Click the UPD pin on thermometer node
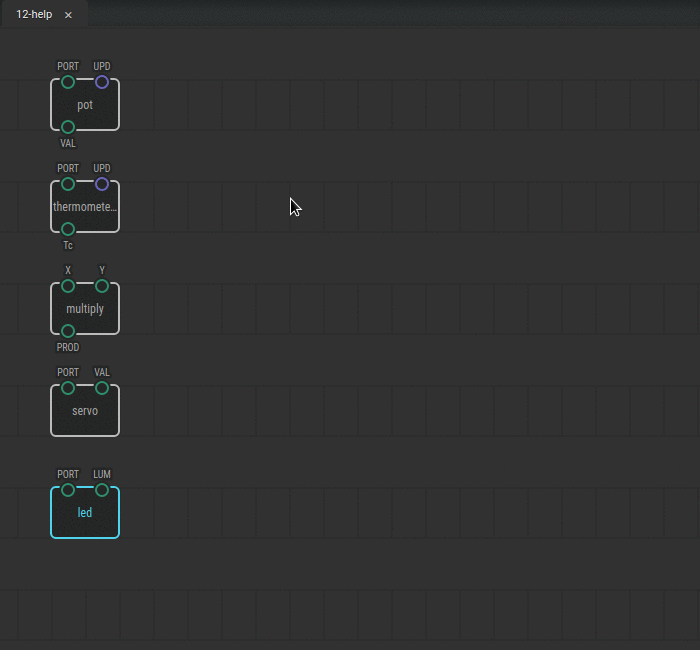The image size is (700, 650). click(x=102, y=184)
